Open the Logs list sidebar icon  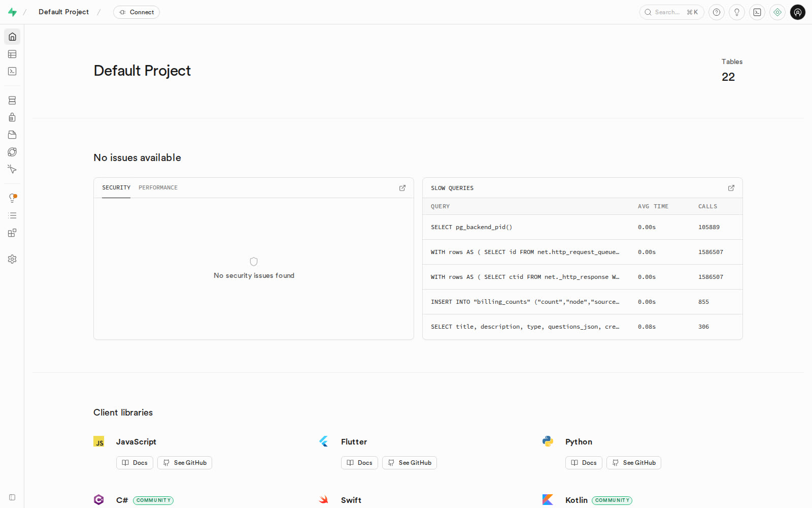[x=12, y=215]
